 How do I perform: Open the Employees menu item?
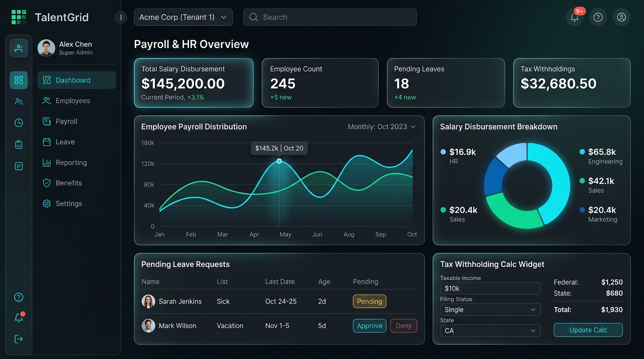(77, 101)
